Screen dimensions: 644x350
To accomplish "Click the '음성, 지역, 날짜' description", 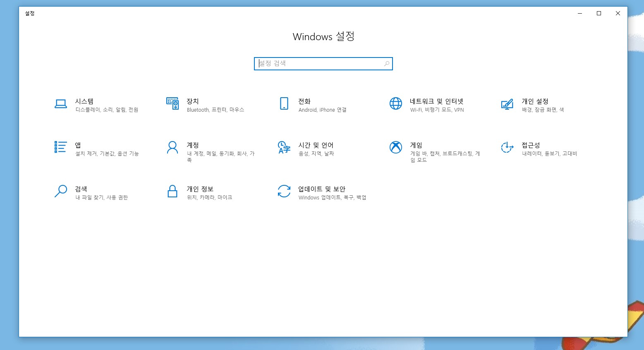I will 316,154.
